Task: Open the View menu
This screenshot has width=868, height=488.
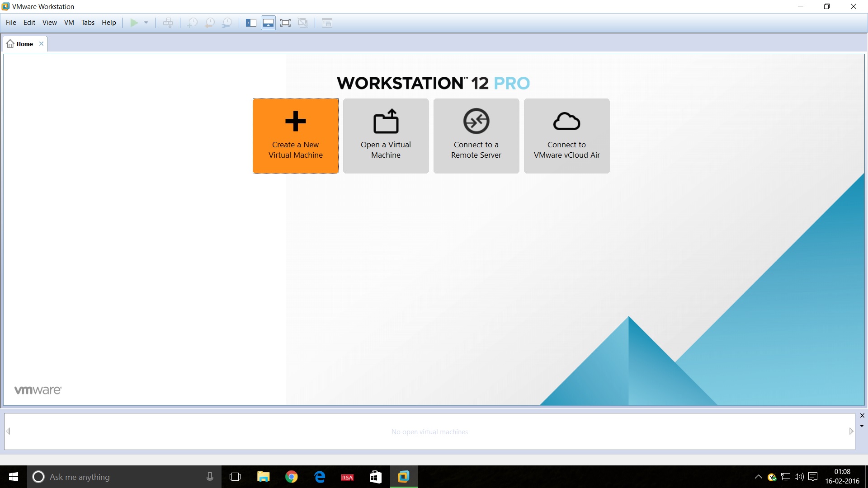Action: pyautogui.click(x=50, y=23)
